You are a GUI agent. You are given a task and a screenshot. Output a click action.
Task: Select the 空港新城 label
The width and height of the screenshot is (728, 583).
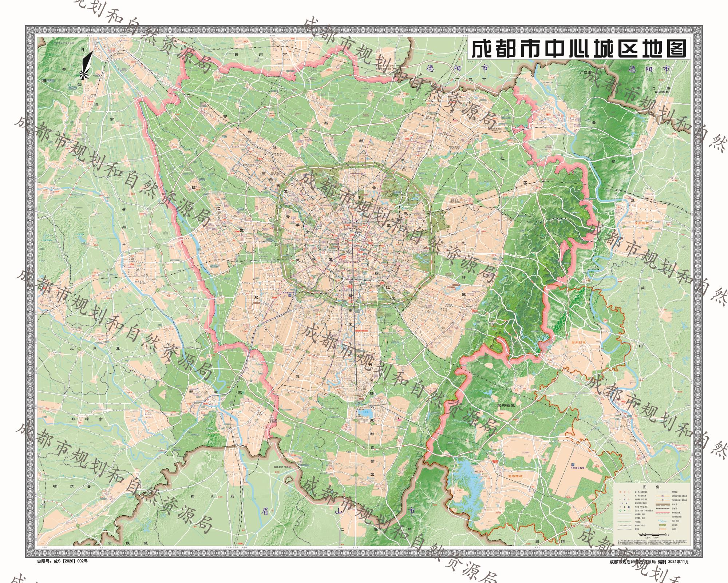click(x=515, y=476)
